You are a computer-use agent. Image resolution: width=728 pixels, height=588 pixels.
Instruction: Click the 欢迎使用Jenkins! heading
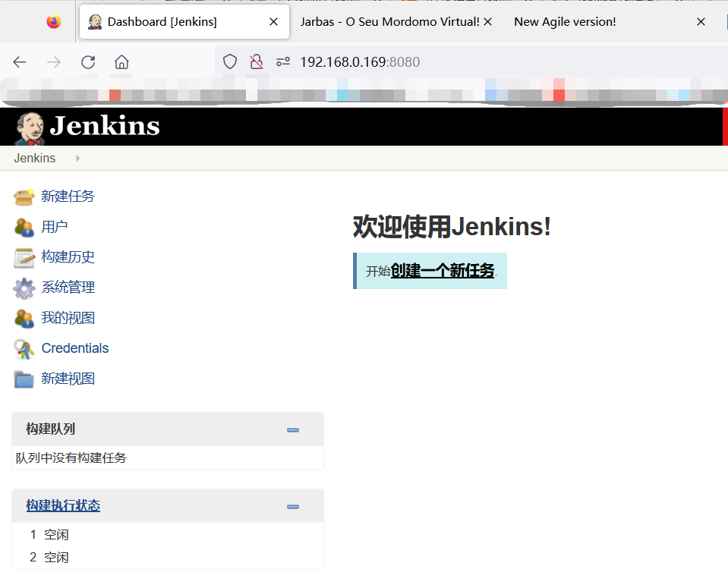pyautogui.click(x=452, y=227)
